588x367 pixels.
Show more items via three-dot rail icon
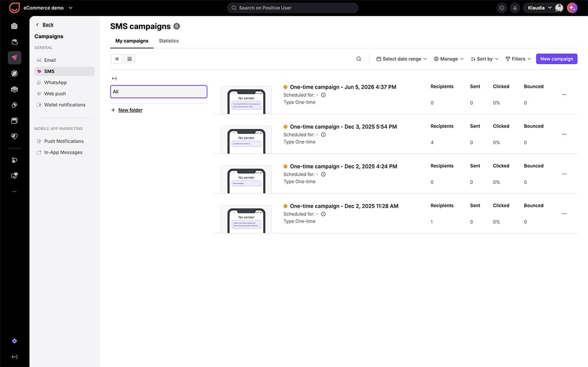pos(14,192)
